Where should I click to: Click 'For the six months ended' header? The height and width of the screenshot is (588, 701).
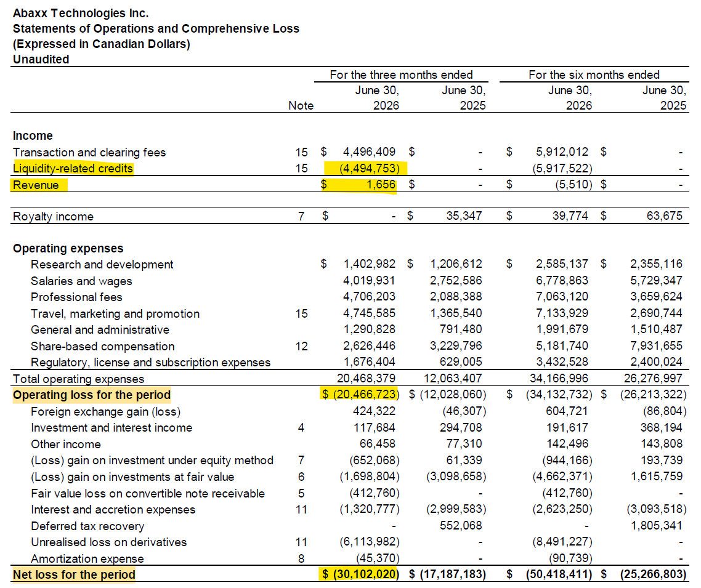(x=594, y=75)
